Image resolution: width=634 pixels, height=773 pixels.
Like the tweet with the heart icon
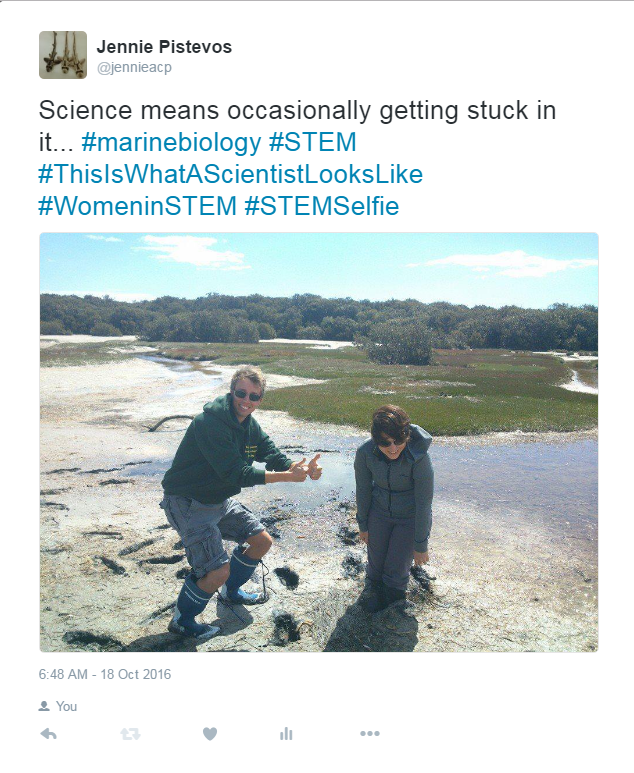coord(210,734)
